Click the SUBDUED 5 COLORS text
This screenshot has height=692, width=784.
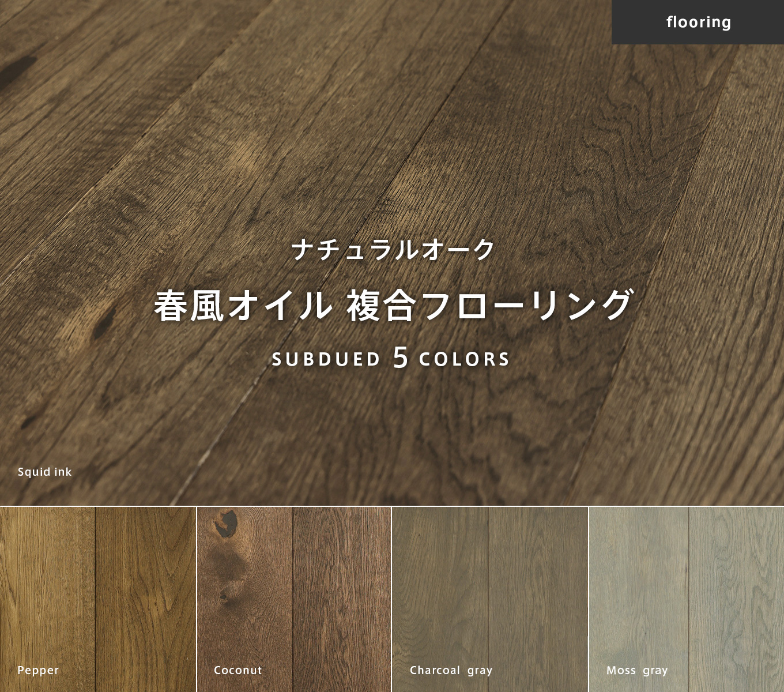(x=391, y=359)
